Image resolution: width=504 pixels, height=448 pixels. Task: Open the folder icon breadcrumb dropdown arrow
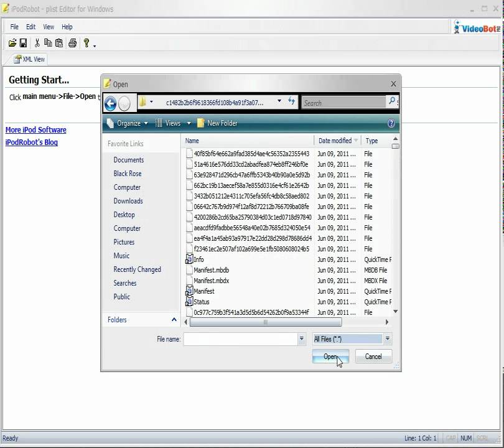click(x=151, y=102)
